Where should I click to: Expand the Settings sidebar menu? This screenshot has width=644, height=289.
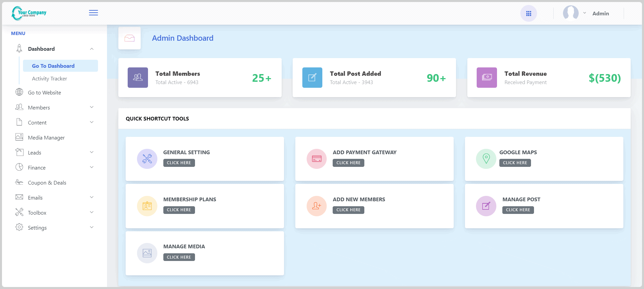point(55,228)
